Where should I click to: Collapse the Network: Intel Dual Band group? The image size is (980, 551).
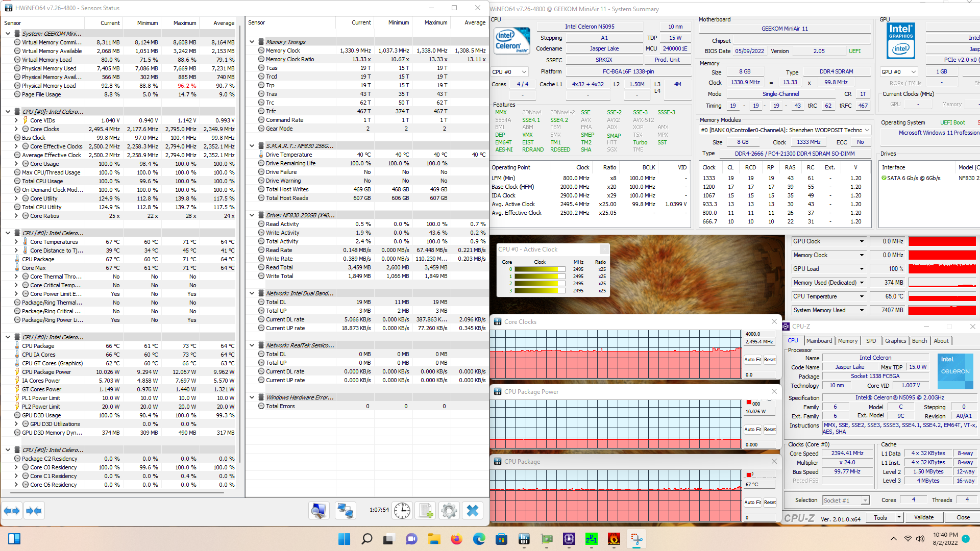[x=252, y=293]
